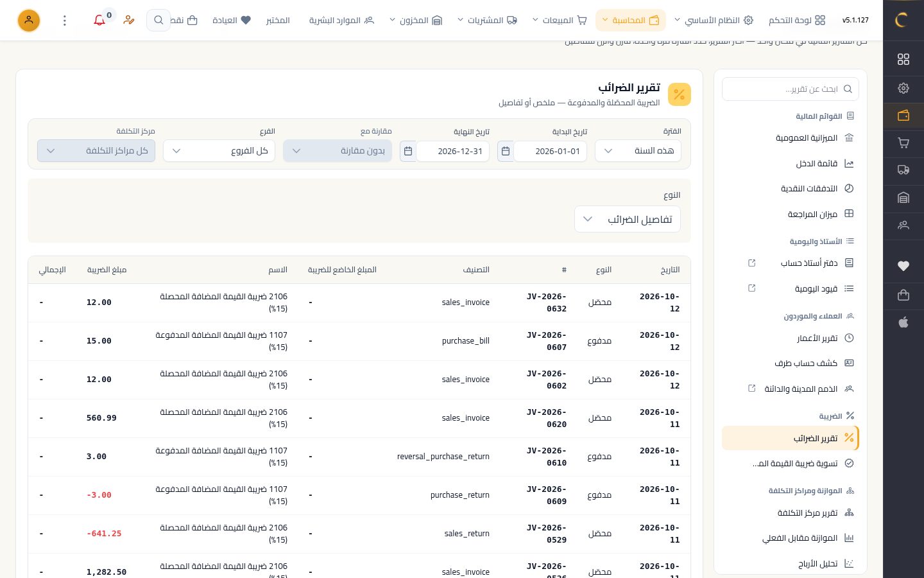Open the notifications bell icon

click(x=99, y=21)
